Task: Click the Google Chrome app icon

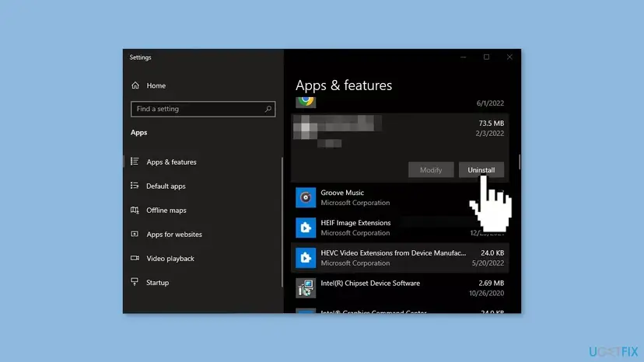Action: pos(306,102)
